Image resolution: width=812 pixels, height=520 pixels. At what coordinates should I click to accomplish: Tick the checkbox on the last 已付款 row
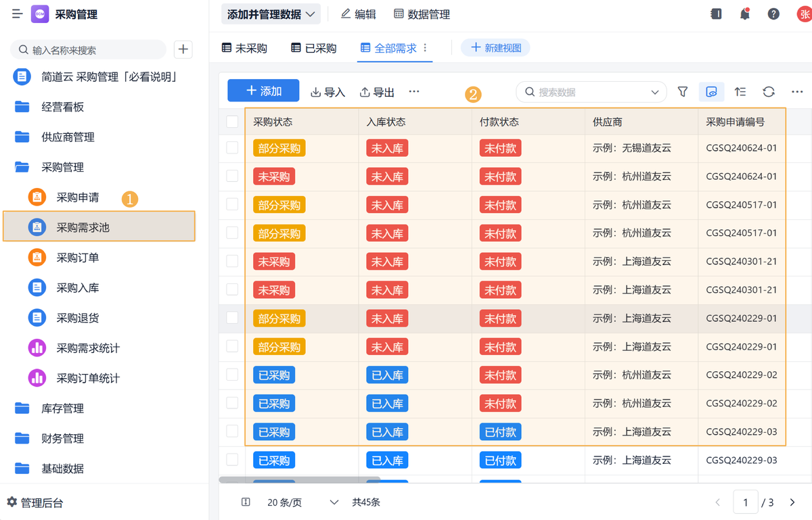(232, 460)
